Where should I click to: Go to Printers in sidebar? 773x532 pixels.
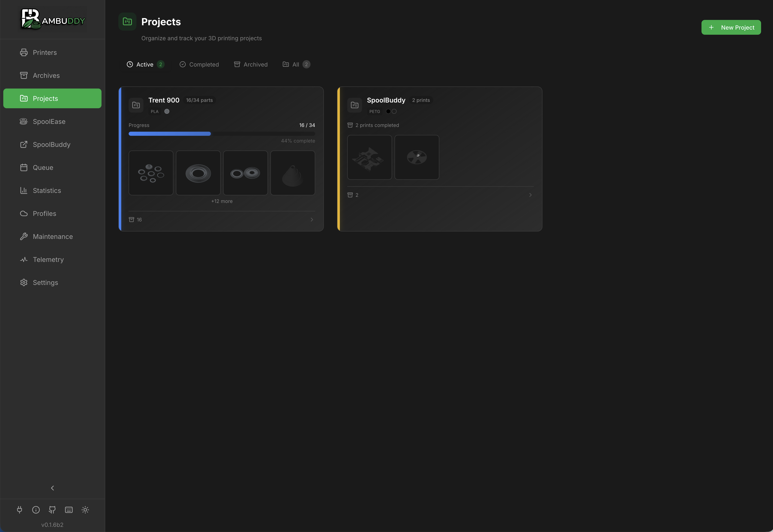coord(52,52)
